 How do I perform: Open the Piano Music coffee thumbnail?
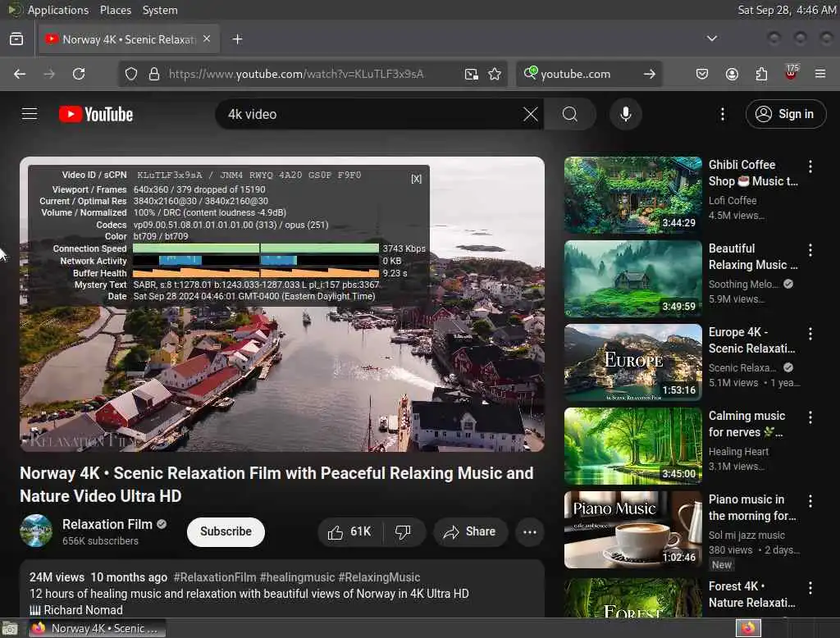click(632, 529)
